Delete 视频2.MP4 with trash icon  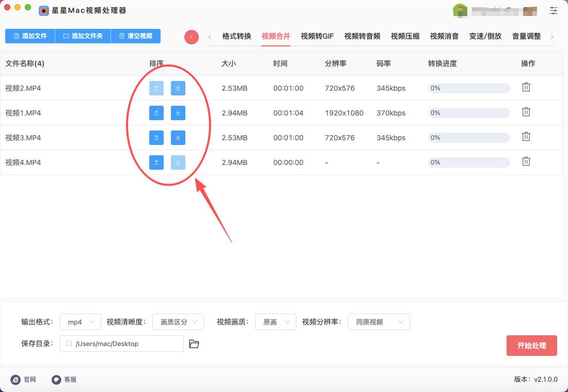pyautogui.click(x=526, y=87)
